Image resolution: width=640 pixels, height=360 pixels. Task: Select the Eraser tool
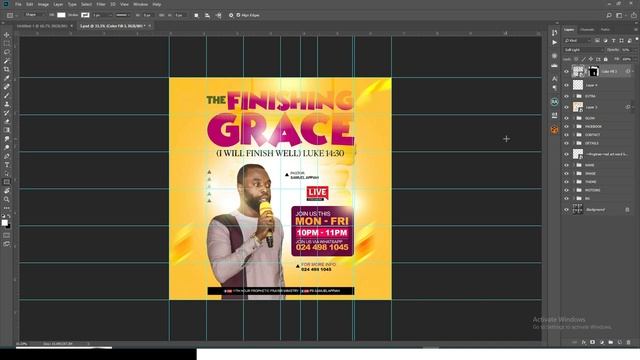(x=7, y=121)
